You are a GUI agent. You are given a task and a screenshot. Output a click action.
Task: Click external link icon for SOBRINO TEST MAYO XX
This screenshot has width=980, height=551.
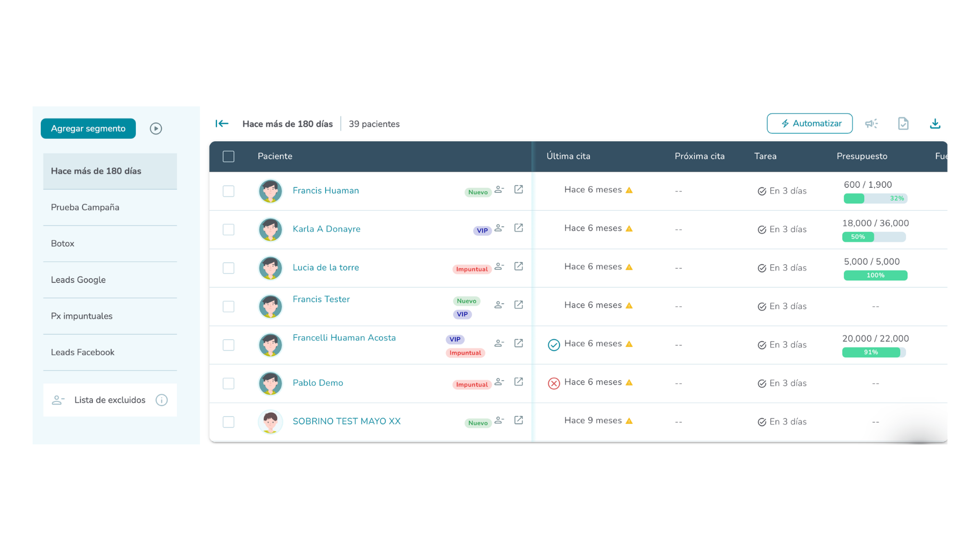[519, 420]
